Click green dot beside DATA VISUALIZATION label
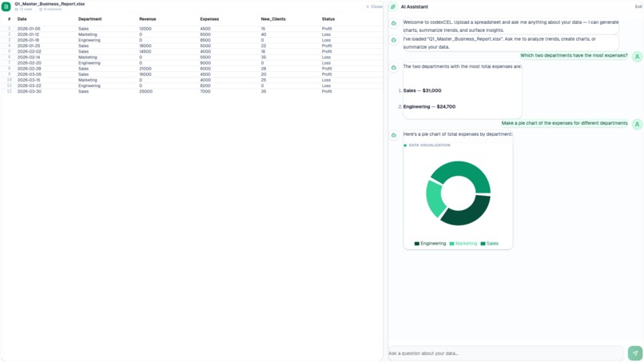 405,145
